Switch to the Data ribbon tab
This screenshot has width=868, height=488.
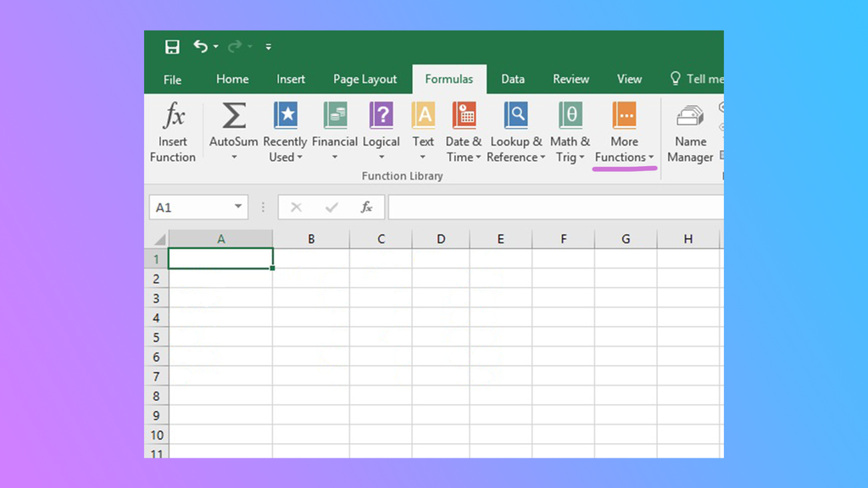tap(513, 79)
